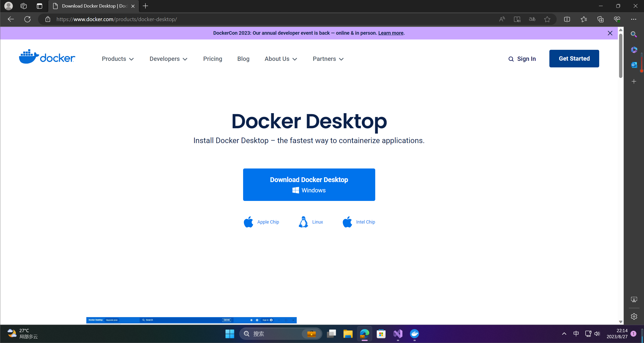Open the clock and date panel
This screenshot has width=644, height=343.
pos(617,334)
